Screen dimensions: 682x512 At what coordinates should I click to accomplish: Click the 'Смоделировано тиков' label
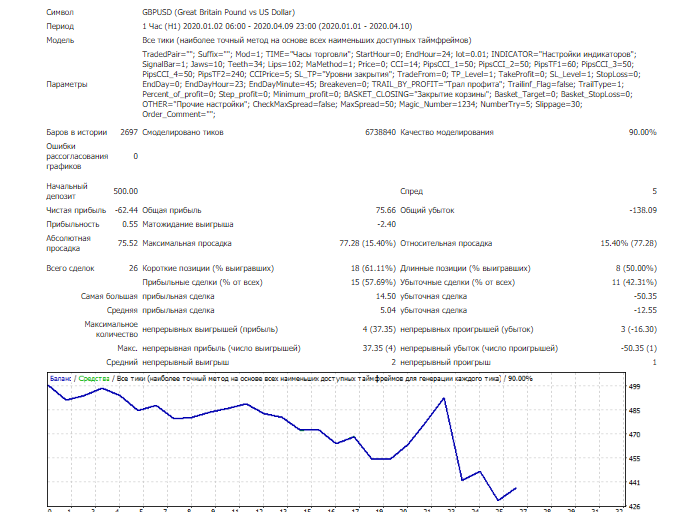(183, 132)
